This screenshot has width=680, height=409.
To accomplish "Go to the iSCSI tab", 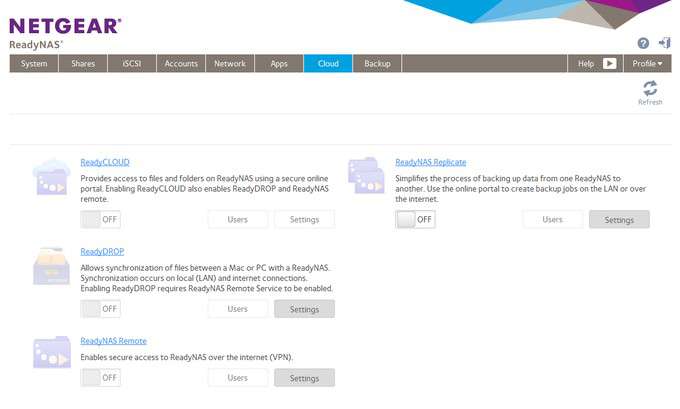I will (132, 64).
